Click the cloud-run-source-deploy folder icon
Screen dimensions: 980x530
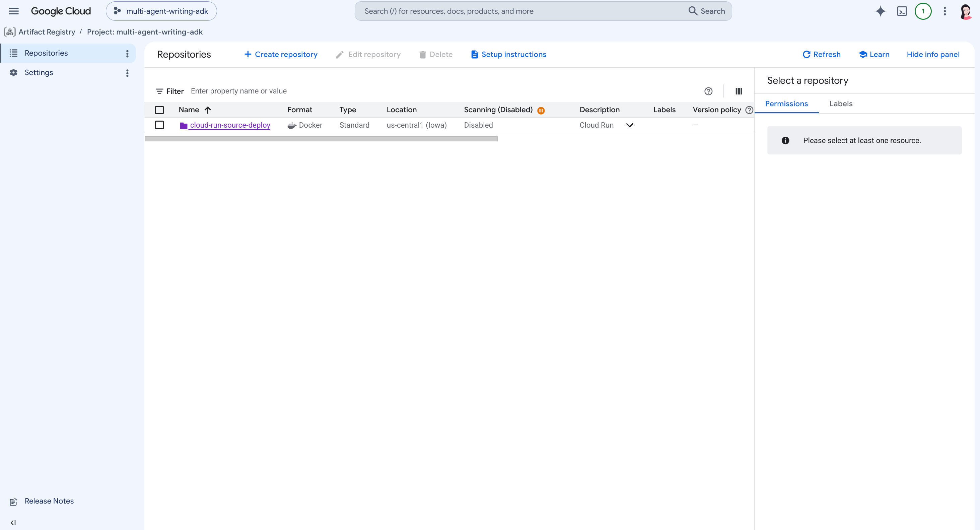183,126
